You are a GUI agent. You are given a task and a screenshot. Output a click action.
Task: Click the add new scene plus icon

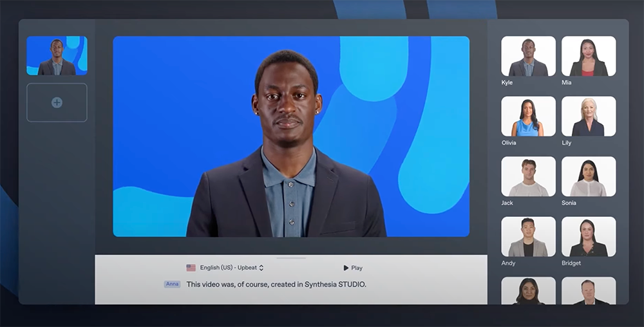tap(57, 102)
